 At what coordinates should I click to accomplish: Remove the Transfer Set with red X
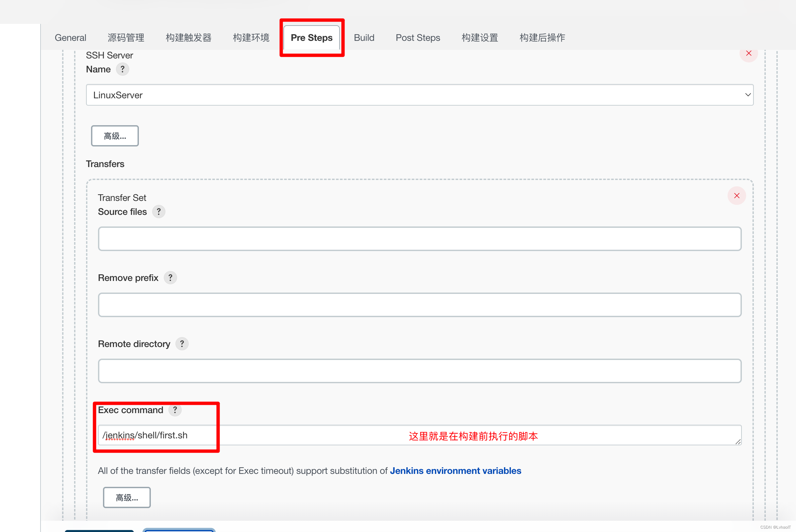[x=737, y=196]
